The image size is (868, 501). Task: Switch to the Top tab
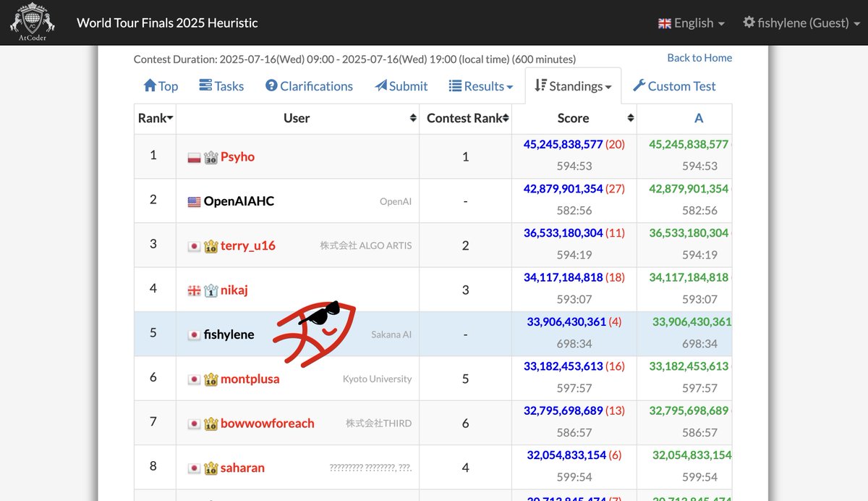(x=161, y=85)
